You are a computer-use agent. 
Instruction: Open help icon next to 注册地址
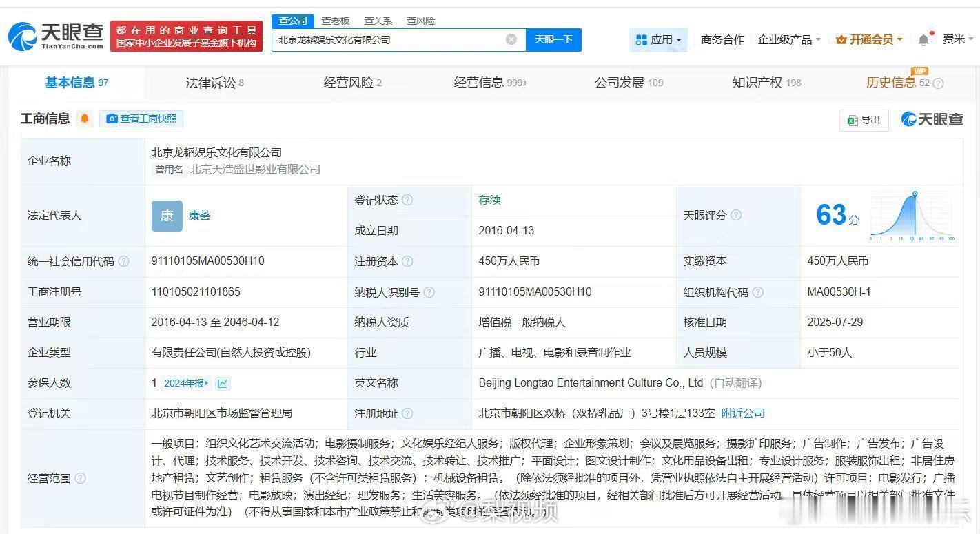click(x=407, y=413)
